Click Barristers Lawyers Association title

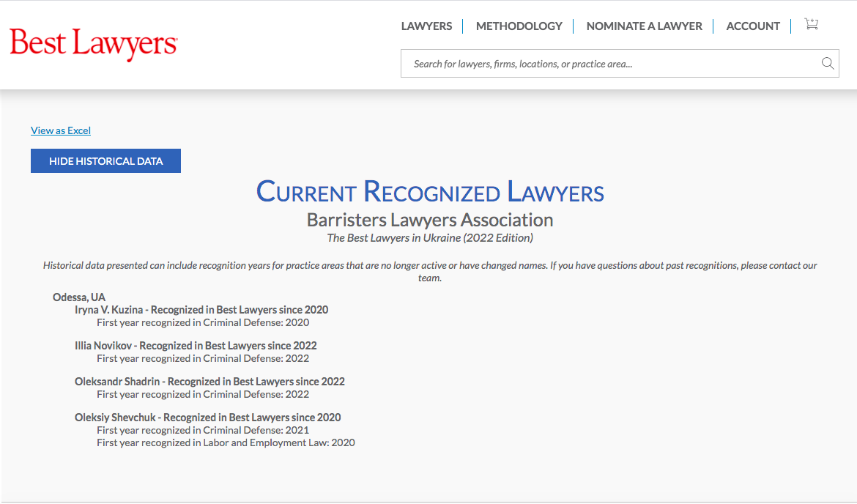click(x=429, y=220)
